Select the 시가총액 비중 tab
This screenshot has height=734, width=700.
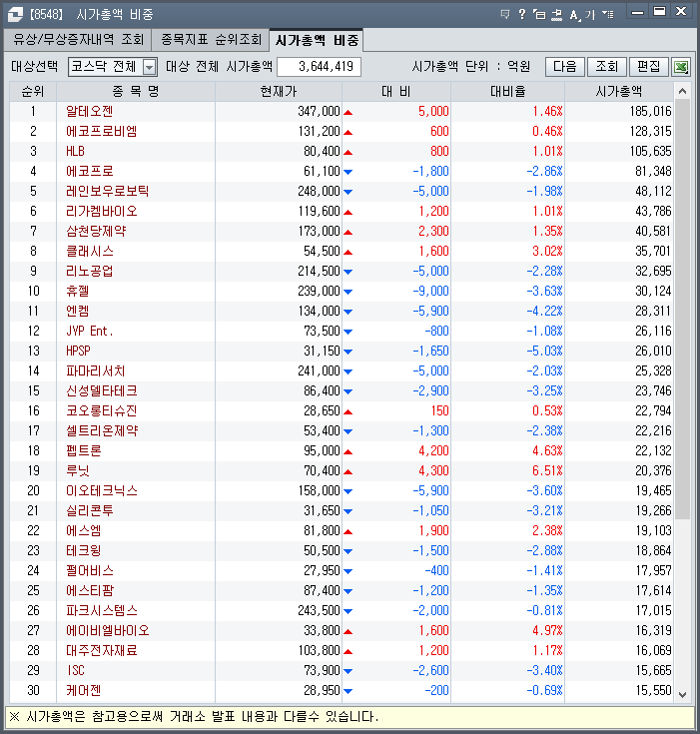pos(317,40)
